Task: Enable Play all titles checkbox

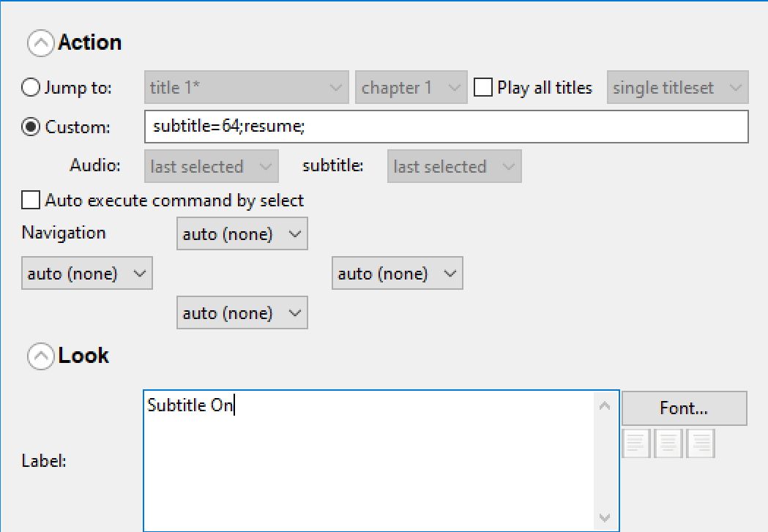Action: (483, 88)
